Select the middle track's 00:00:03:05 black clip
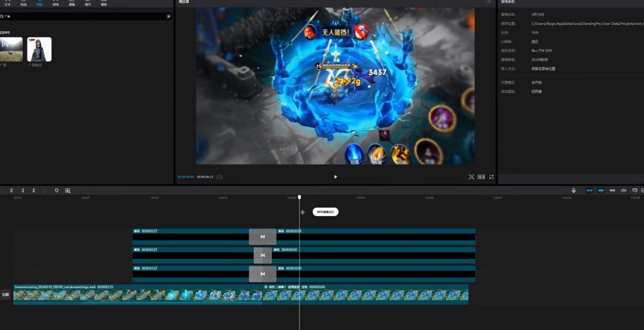This screenshot has height=330, width=644. pyautogui.click(x=373, y=255)
